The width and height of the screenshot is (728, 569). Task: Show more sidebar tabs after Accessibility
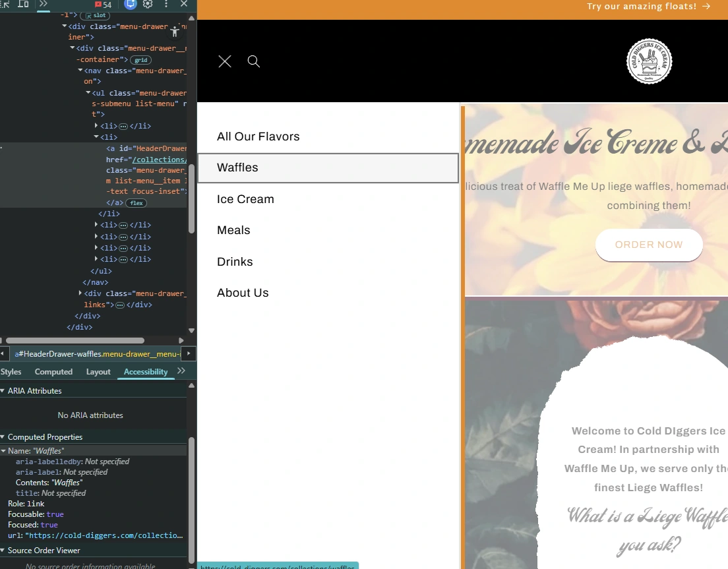click(181, 371)
